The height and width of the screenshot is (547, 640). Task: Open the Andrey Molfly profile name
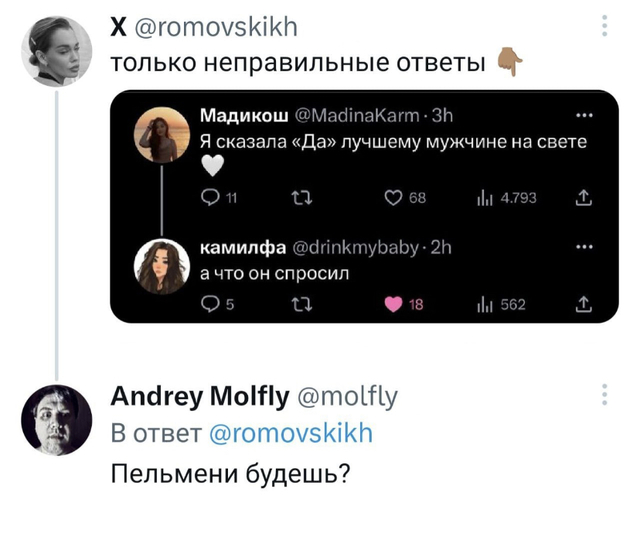200,396
